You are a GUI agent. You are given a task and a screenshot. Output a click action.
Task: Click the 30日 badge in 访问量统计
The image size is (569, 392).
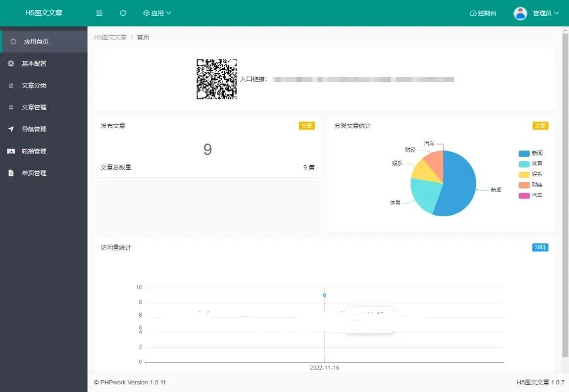click(x=540, y=248)
